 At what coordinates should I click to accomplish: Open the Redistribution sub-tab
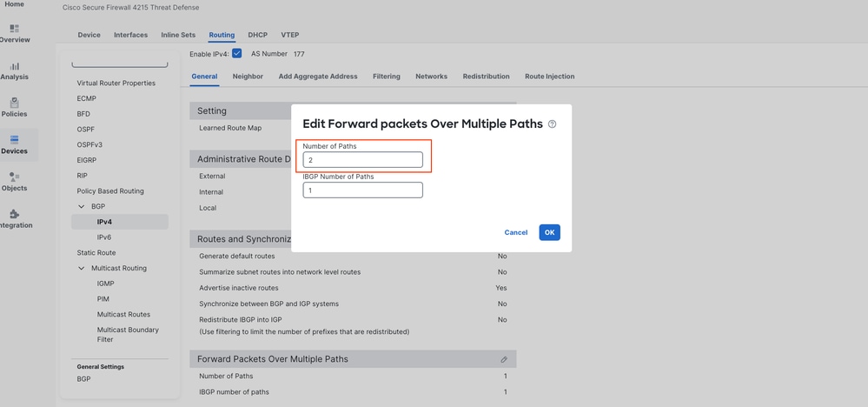pos(486,77)
